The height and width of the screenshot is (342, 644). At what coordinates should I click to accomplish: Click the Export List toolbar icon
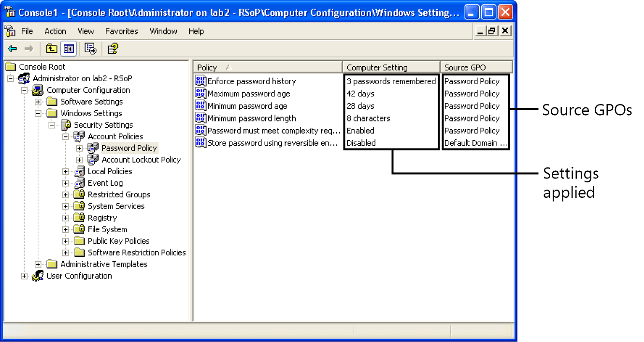click(x=90, y=48)
